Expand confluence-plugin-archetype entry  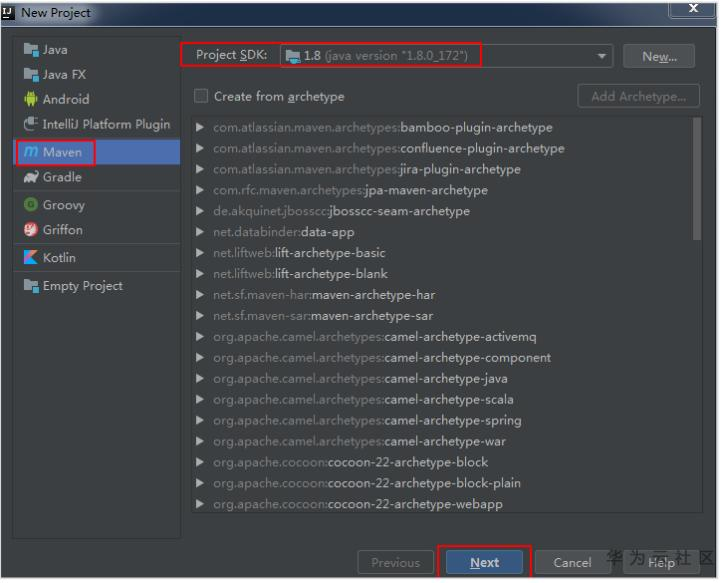[x=200, y=148]
